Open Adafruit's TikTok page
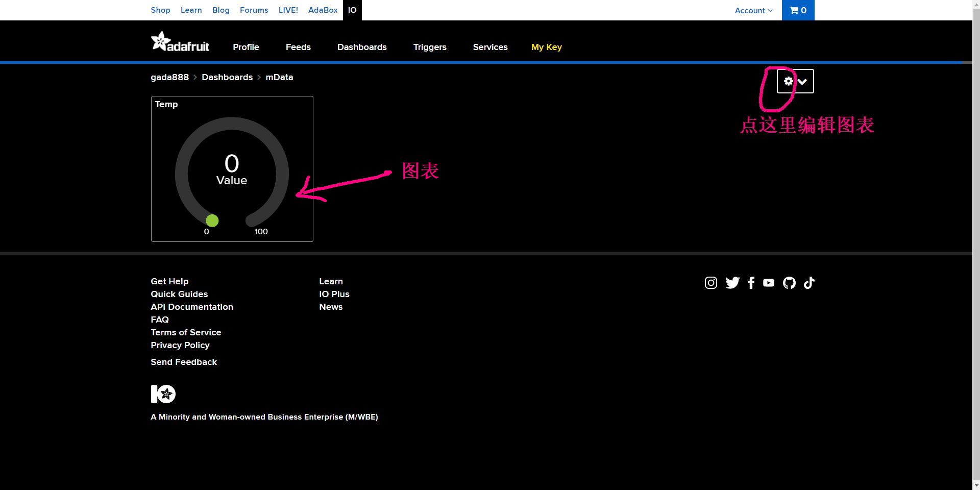The height and width of the screenshot is (490, 980). [x=809, y=283]
